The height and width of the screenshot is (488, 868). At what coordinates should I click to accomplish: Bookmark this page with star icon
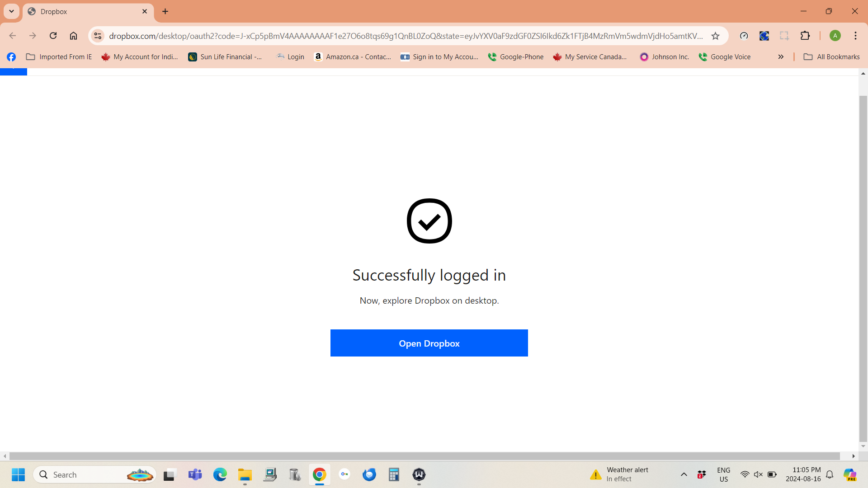click(715, 36)
